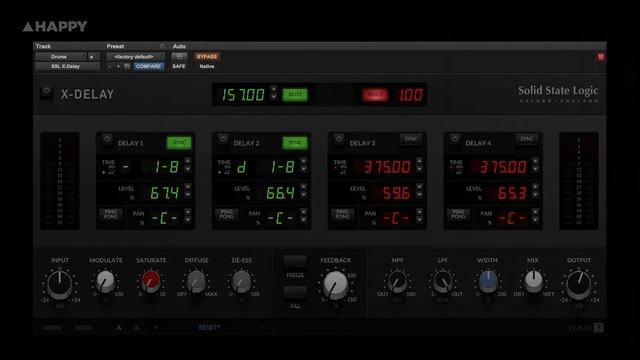Click Delay 2 pan down arrow
Image resolution: width=640 pixels, height=360 pixels.
304,220
